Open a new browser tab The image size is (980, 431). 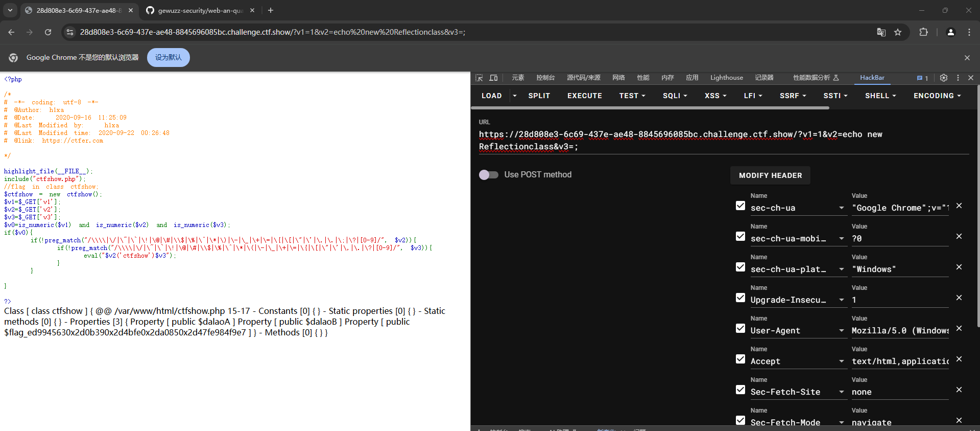pyautogui.click(x=271, y=10)
